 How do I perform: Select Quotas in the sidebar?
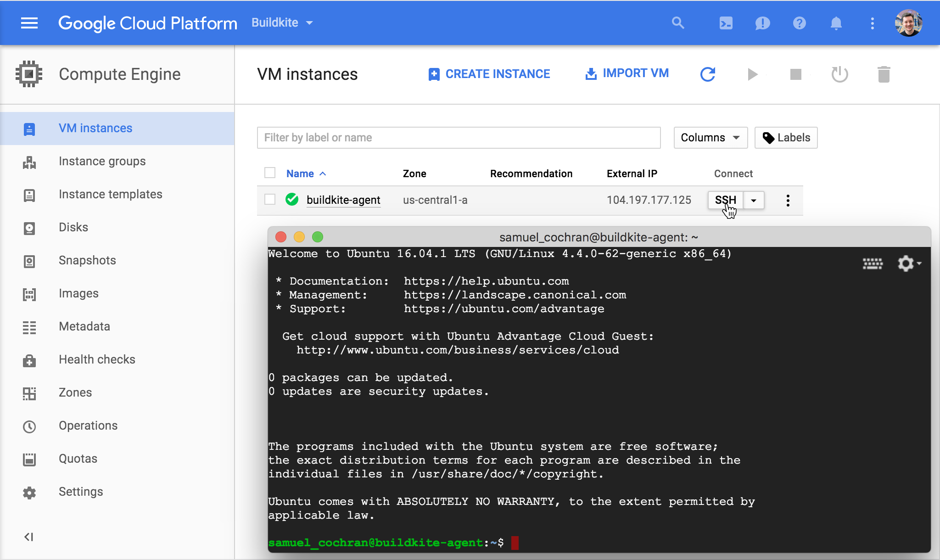pyautogui.click(x=117, y=459)
